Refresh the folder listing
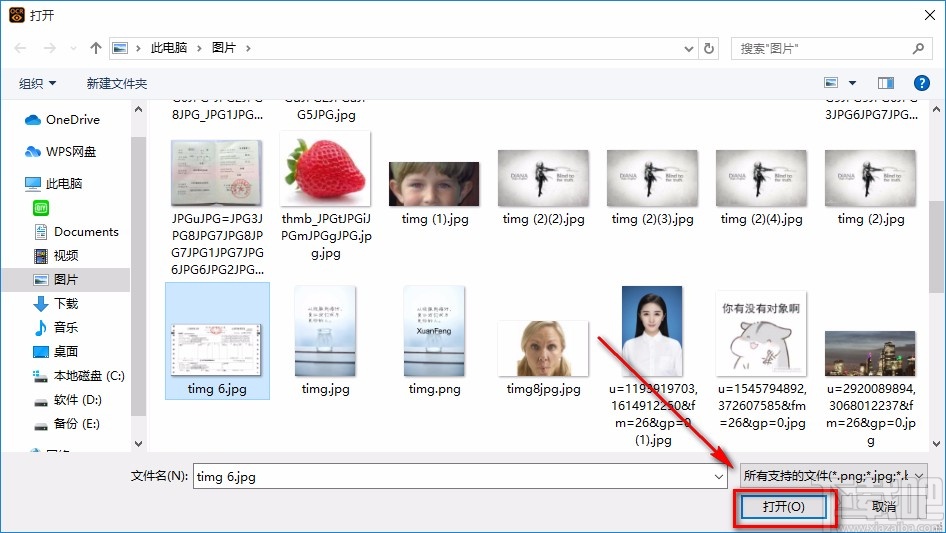 pos(709,48)
